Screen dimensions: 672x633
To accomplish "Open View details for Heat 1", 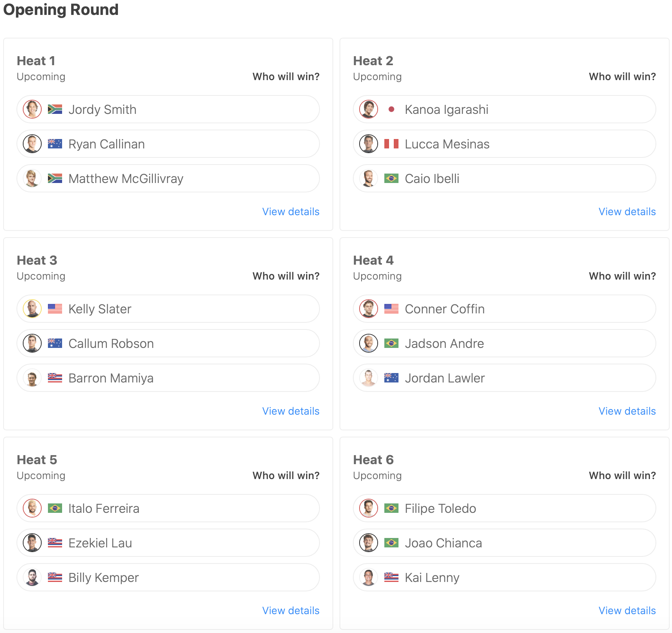I will tap(291, 212).
